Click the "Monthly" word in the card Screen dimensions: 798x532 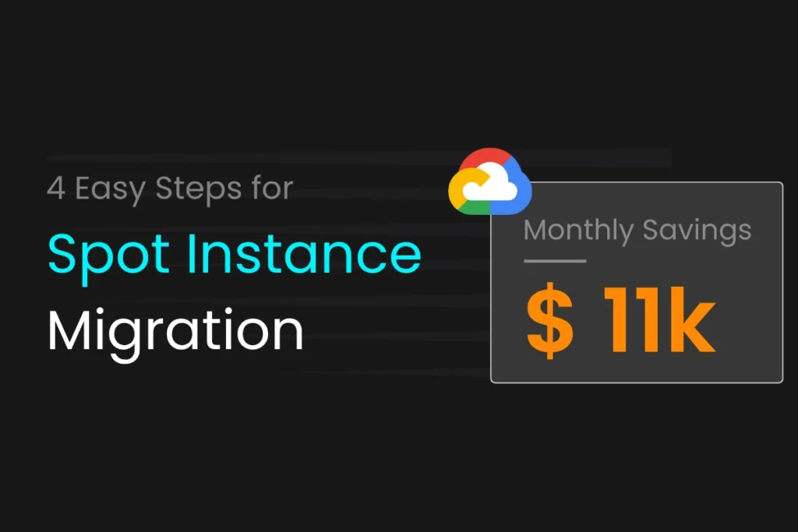[x=578, y=231]
